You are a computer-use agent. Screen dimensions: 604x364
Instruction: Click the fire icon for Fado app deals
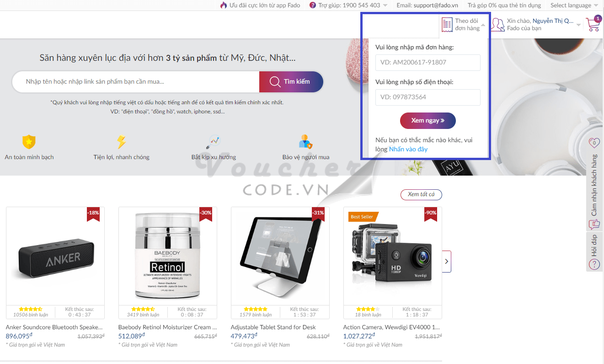(x=224, y=5)
